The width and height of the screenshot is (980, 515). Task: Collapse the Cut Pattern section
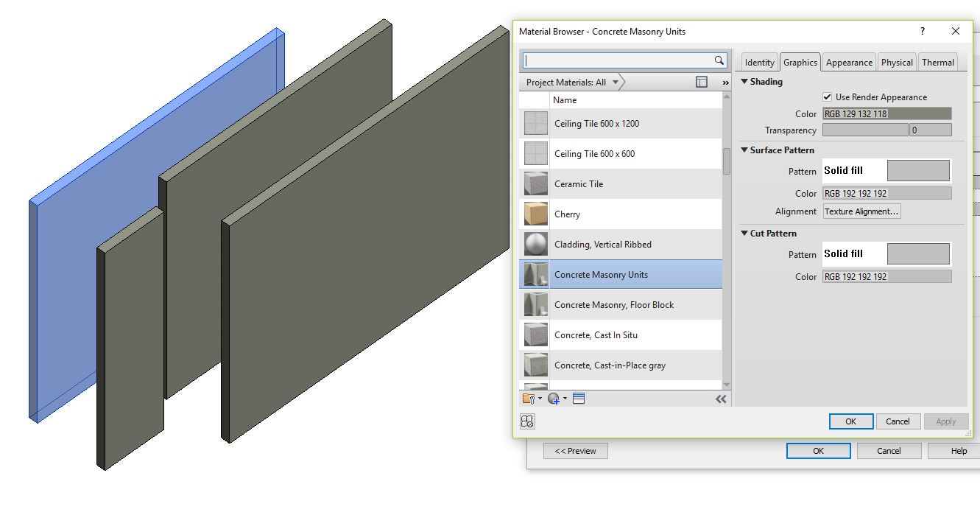743,234
